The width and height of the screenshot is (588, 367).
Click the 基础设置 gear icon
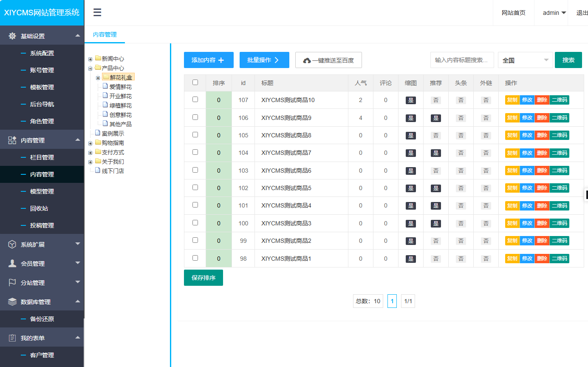pos(12,36)
